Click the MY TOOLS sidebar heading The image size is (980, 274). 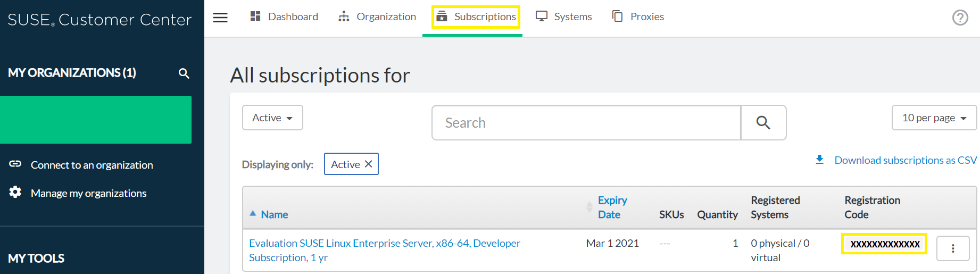[36, 259]
